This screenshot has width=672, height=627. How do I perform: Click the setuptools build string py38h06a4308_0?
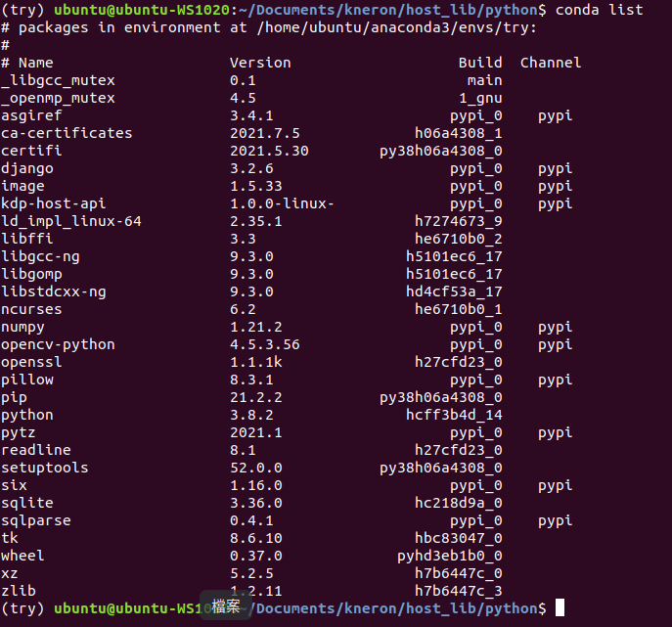(x=441, y=468)
